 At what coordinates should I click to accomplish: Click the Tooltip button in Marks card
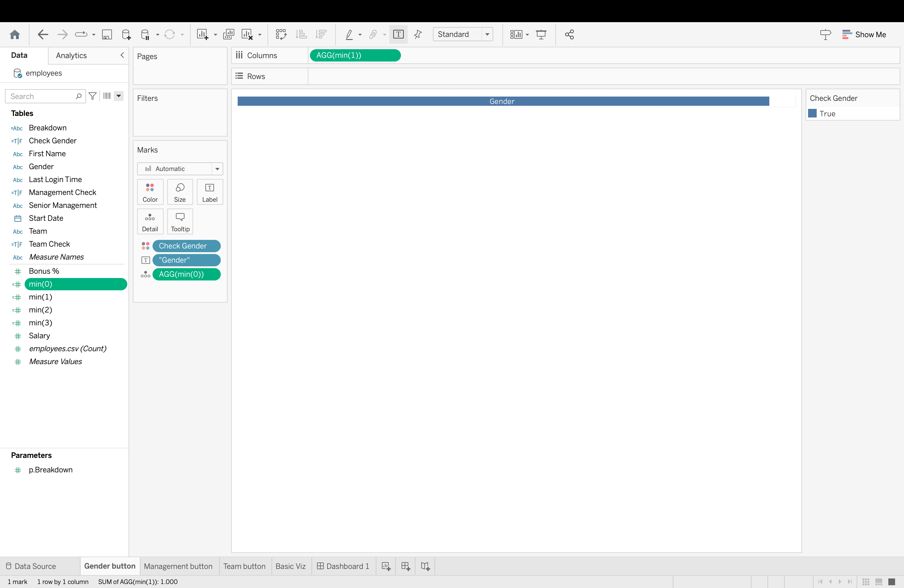click(x=180, y=221)
